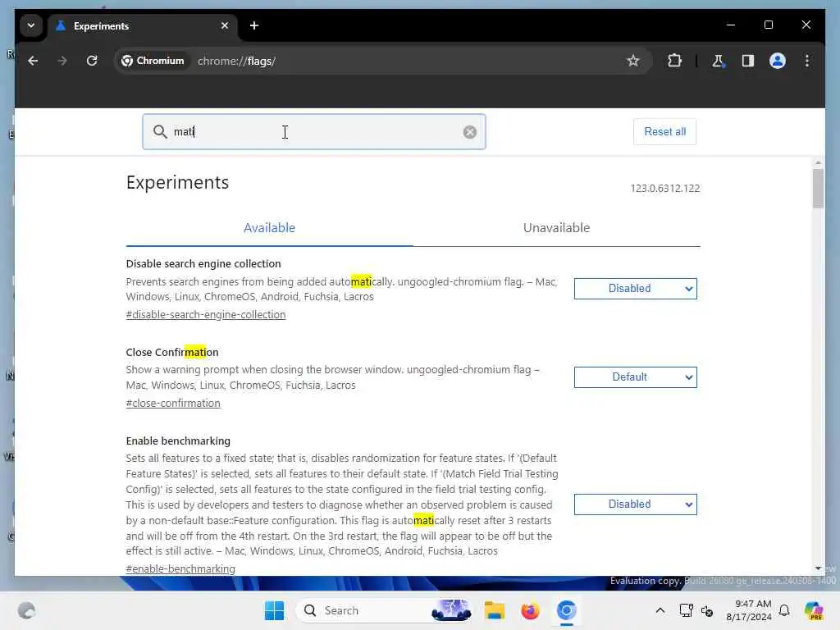Open the Windows Start menu
The image size is (840, 630).
(274, 610)
